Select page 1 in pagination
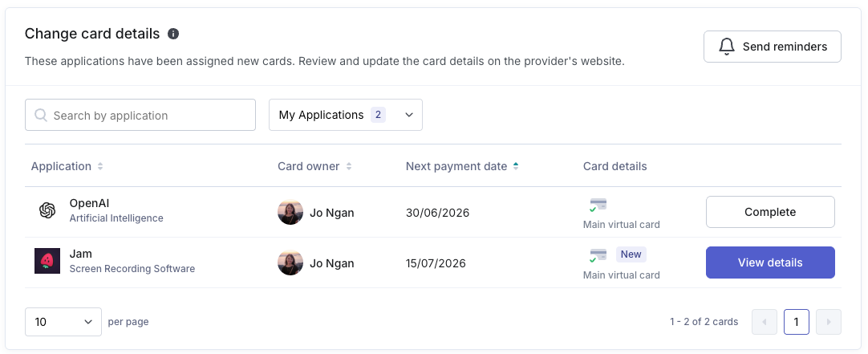This screenshot has height=354, width=868. tap(797, 322)
